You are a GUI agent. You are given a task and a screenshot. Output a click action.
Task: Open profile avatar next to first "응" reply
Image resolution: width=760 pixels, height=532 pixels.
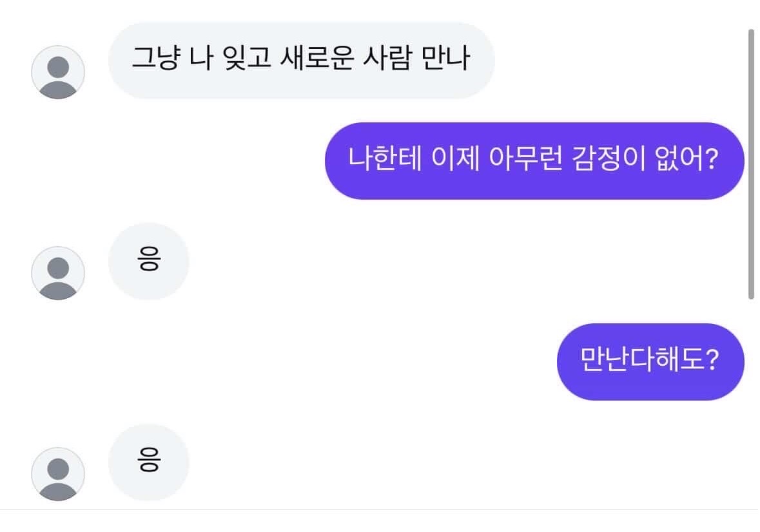point(58,273)
